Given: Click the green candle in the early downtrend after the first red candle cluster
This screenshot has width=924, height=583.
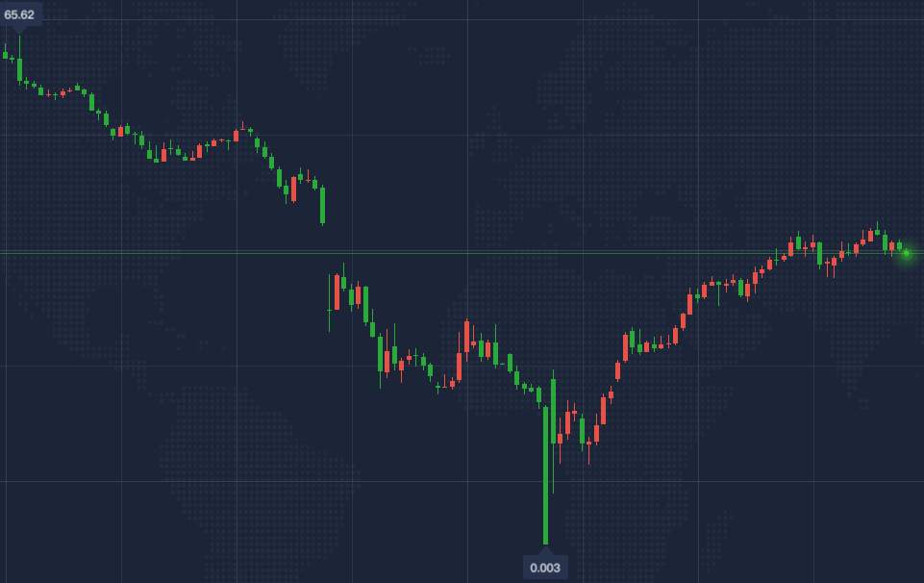Looking at the screenshot, I should tap(91, 102).
